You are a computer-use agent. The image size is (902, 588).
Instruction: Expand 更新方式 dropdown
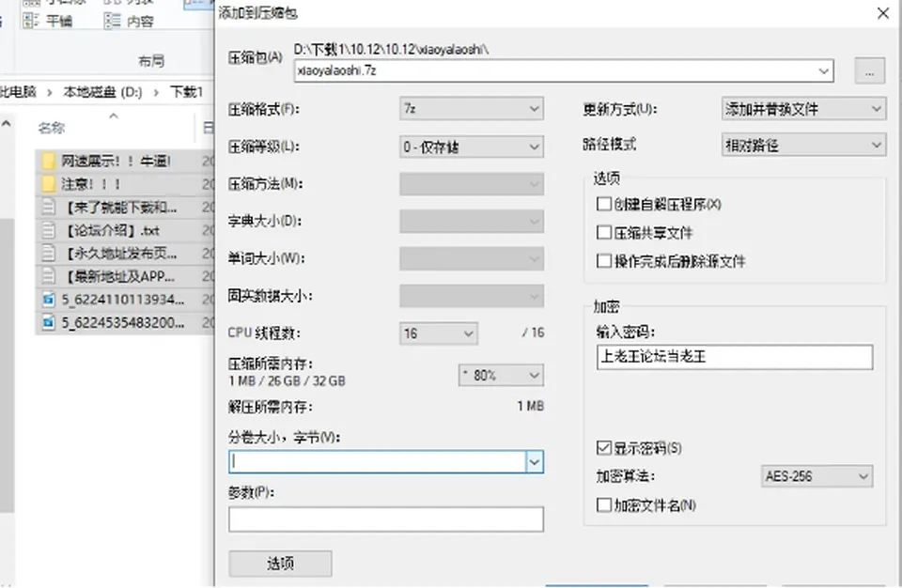click(x=803, y=109)
